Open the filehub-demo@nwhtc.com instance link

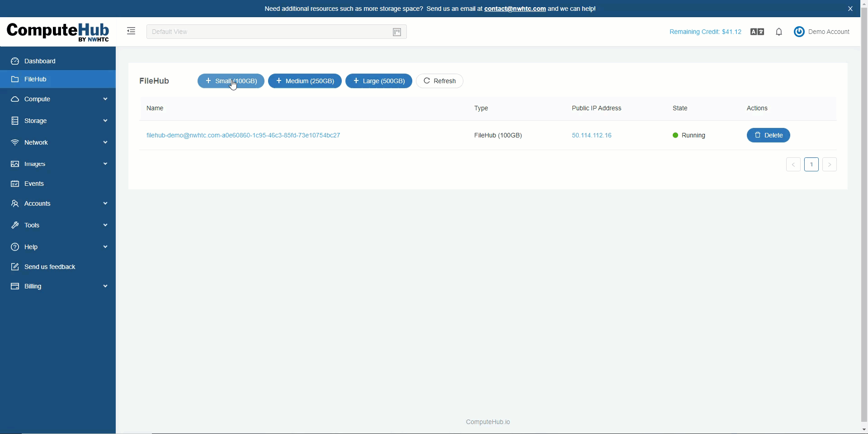(x=243, y=135)
